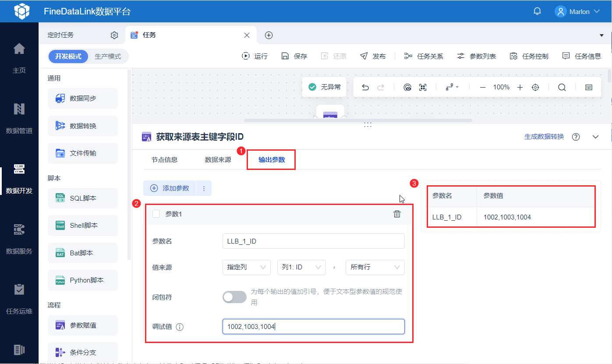The width and height of the screenshot is (612, 364).
Task: Redo the canvas action
Action: pyautogui.click(x=381, y=87)
